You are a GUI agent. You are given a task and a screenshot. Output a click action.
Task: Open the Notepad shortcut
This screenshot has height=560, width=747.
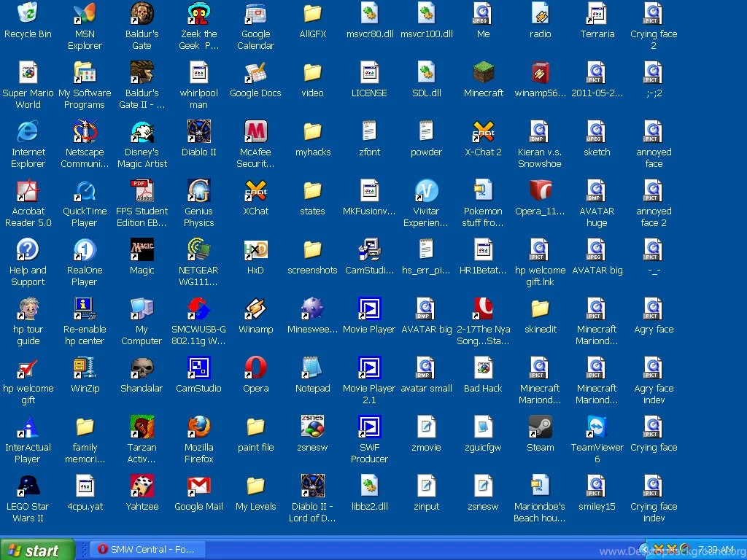click(x=312, y=368)
